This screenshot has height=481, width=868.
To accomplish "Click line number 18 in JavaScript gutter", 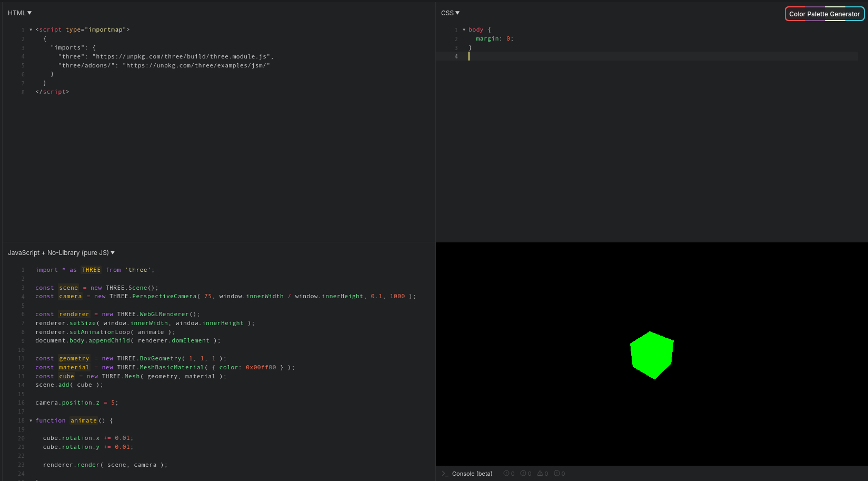I will [21, 420].
